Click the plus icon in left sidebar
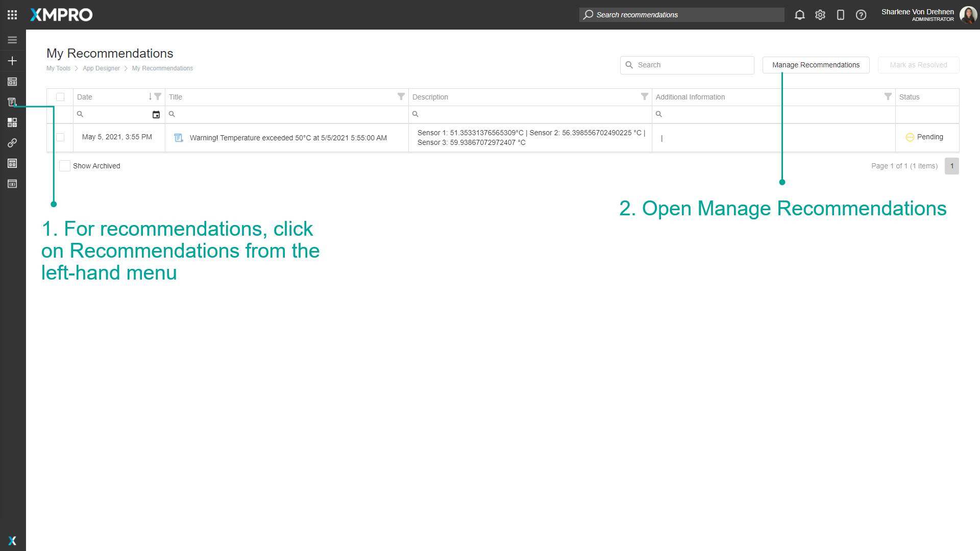Screen dimensions: 980x551 click(x=12, y=61)
